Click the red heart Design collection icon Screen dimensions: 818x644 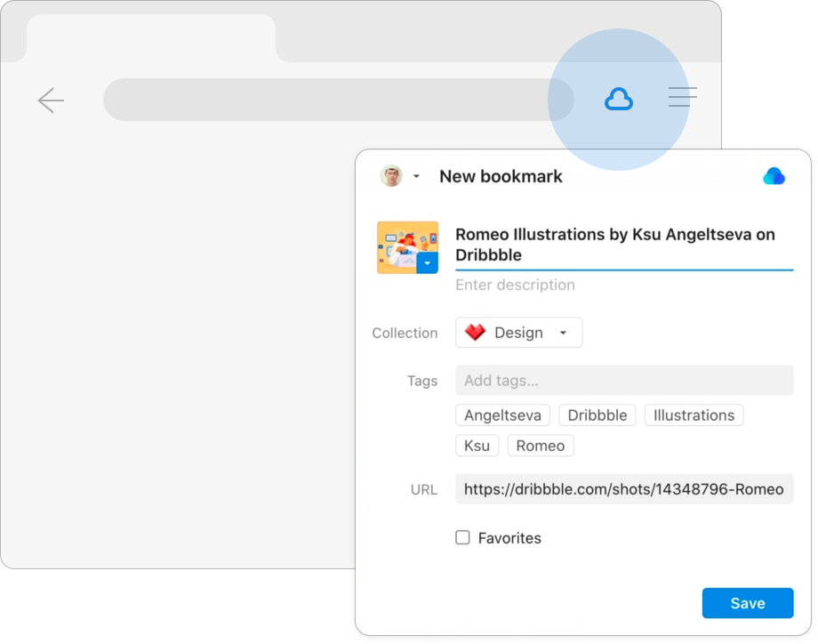[x=476, y=333]
